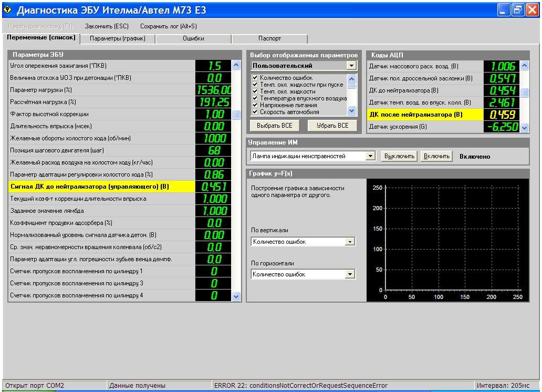The height and width of the screenshot is (392, 542).
Task: Toggle Скорость автомобиля checkbox
Action: click(x=255, y=112)
